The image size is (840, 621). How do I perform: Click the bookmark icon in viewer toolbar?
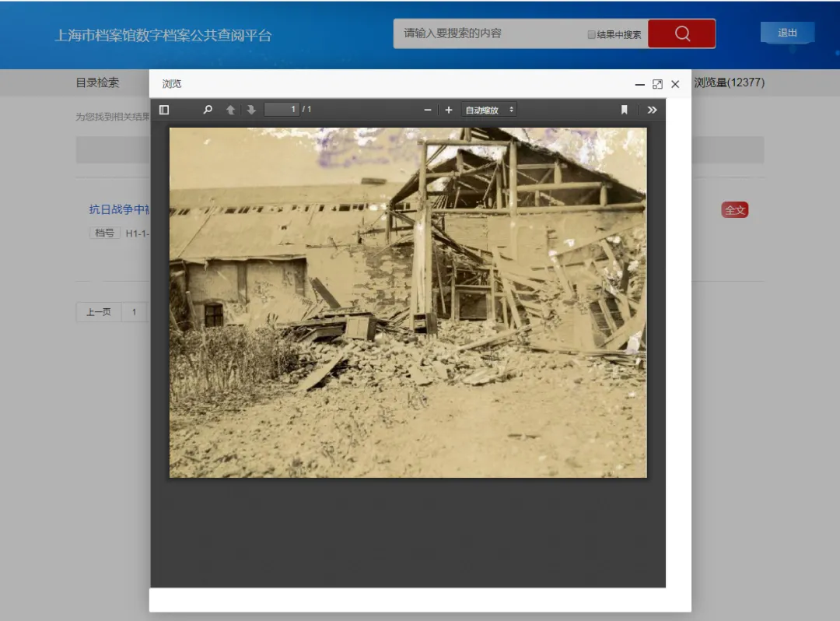pos(624,110)
